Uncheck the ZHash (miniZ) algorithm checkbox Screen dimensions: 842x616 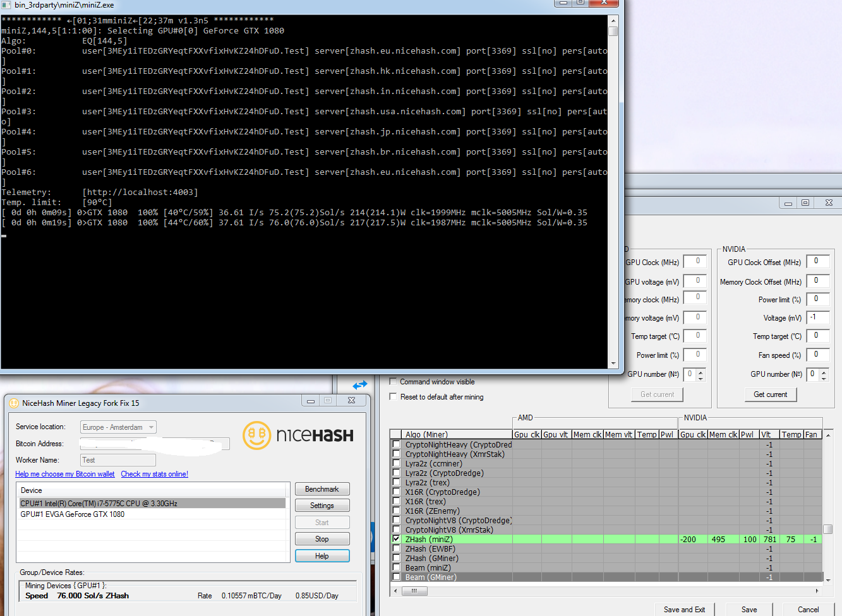point(396,539)
